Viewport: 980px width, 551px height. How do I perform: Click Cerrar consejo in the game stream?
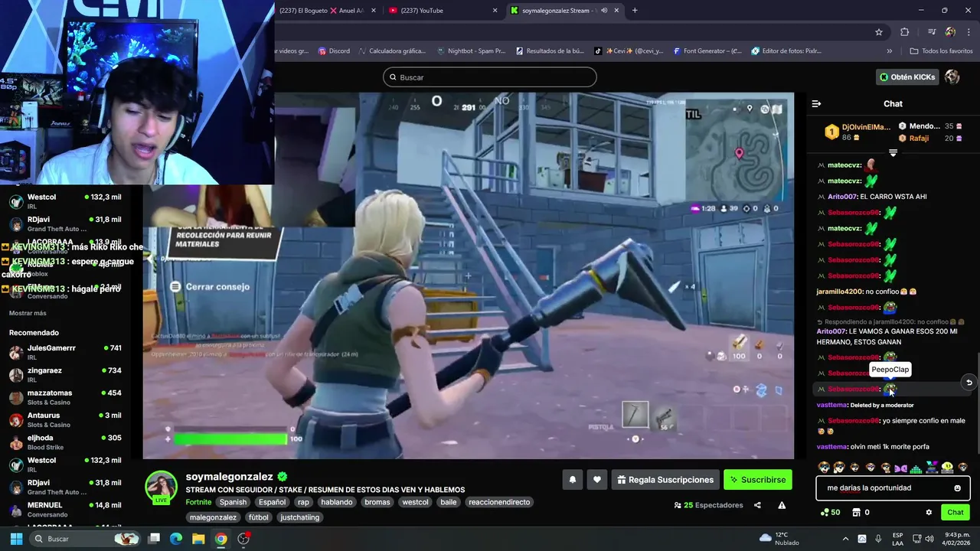pyautogui.click(x=211, y=287)
